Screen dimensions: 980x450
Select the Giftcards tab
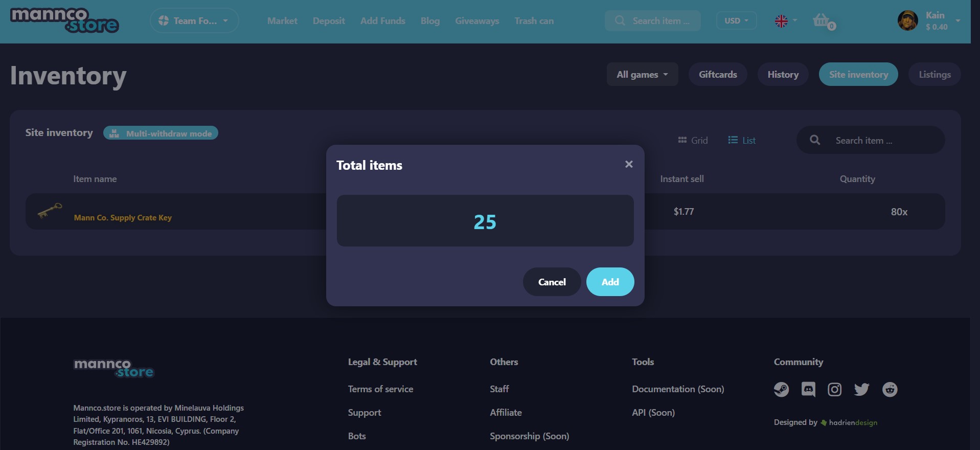coord(718,75)
